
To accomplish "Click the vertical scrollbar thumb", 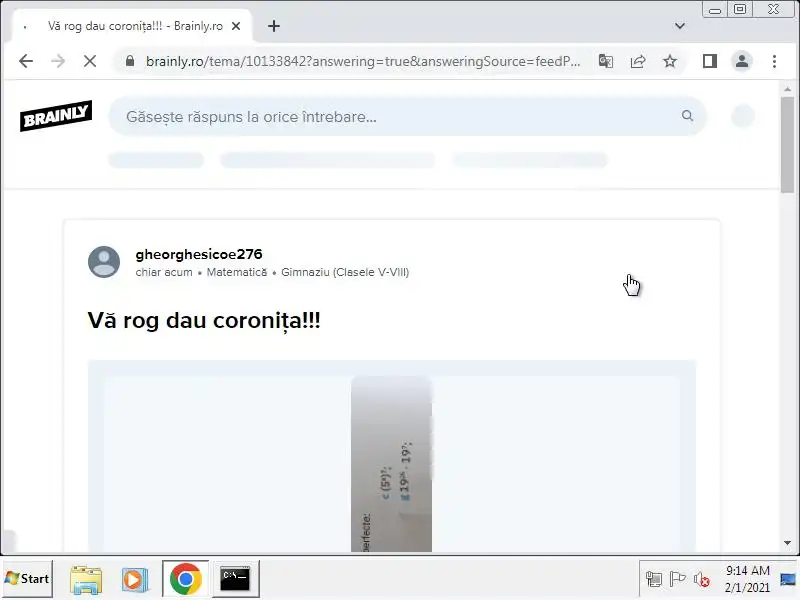I will coord(787,144).
